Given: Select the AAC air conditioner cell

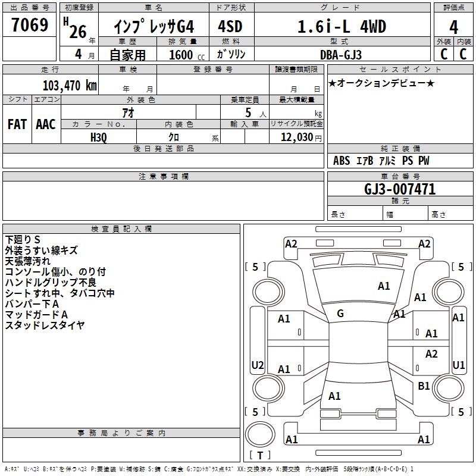Looking at the screenshot, I should coord(45,124).
